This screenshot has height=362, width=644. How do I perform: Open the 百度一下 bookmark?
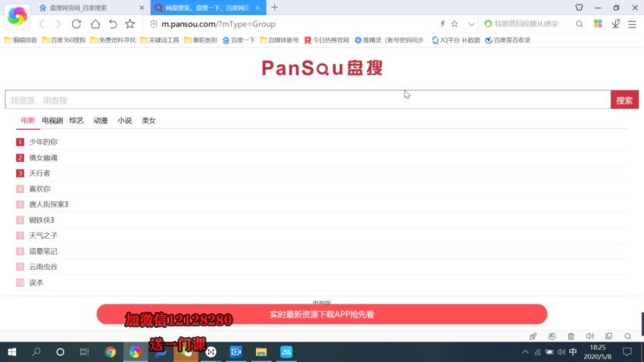tap(239, 40)
